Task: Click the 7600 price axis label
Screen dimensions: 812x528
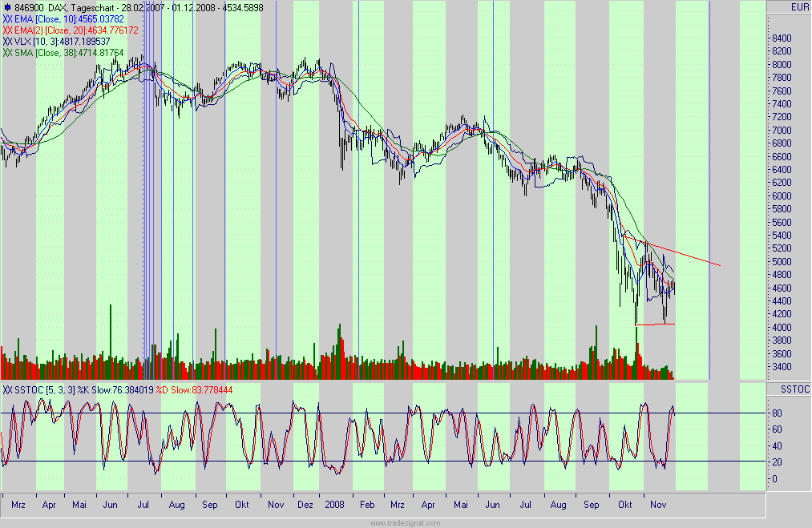Action: coord(782,91)
